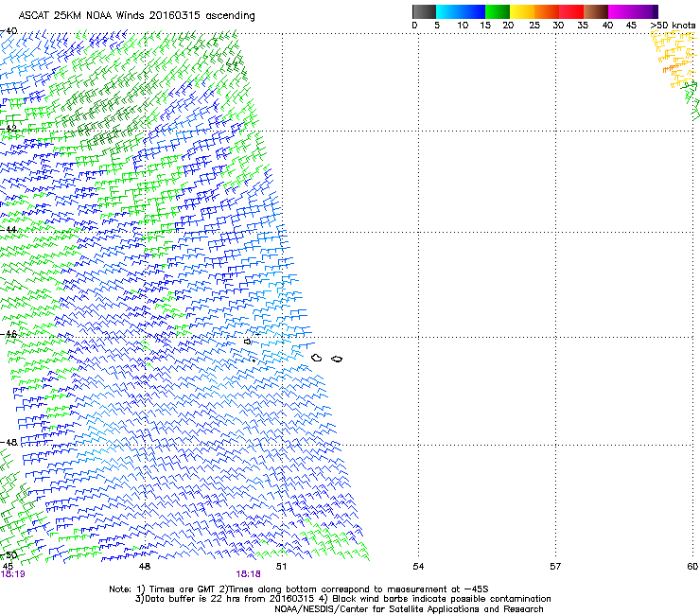Click the '>50 knots' legend label
Image resolution: width=700 pixels, height=615 pixels.
tap(673, 26)
